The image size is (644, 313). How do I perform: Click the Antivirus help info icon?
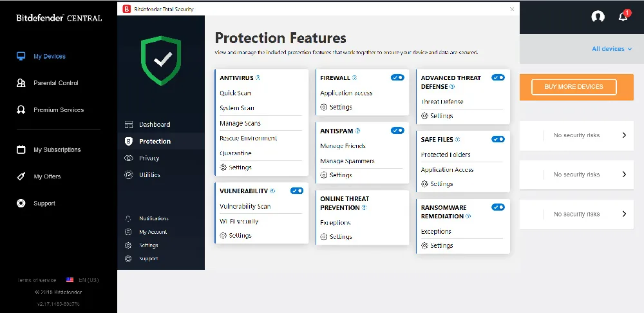pyautogui.click(x=258, y=78)
